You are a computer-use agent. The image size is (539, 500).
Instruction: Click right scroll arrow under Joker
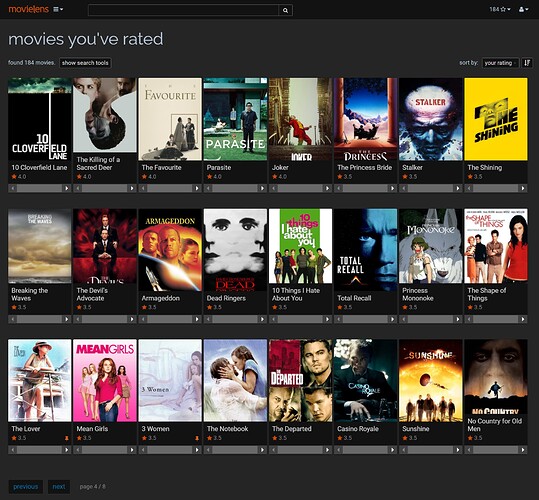click(x=327, y=188)
